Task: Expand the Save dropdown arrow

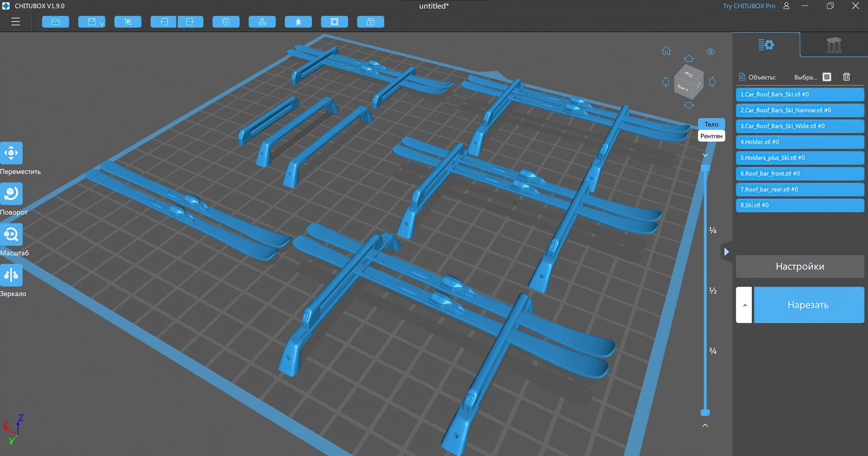Action: [x=102, y=24]
